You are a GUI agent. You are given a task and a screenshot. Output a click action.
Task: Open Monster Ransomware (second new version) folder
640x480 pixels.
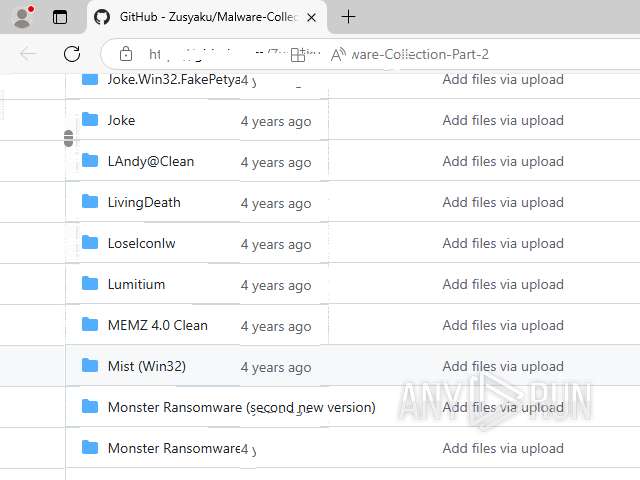pos(242,407)
